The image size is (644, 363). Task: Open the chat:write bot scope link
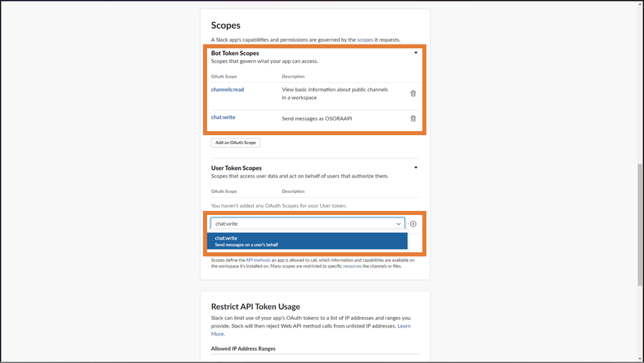point(223,117)
